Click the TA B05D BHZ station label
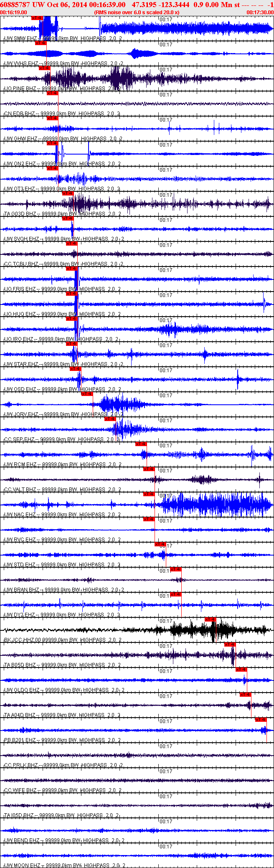 coord(62,665)
